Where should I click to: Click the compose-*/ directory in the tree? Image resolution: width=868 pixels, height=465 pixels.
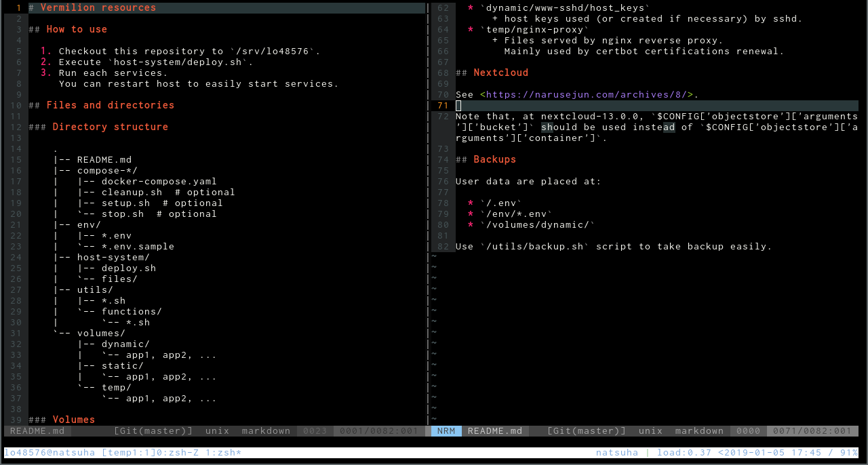107,170
